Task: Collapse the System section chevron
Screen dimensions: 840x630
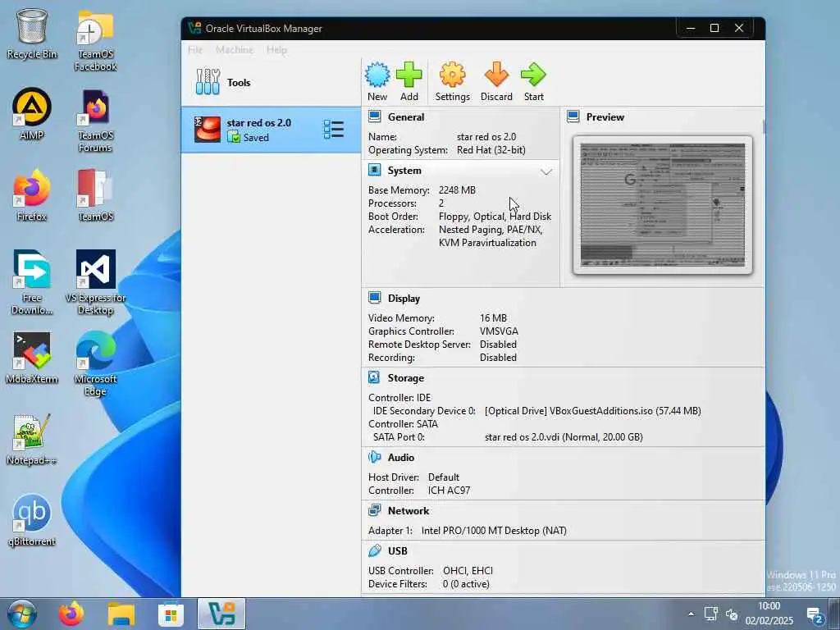Action: pos(546,172)
